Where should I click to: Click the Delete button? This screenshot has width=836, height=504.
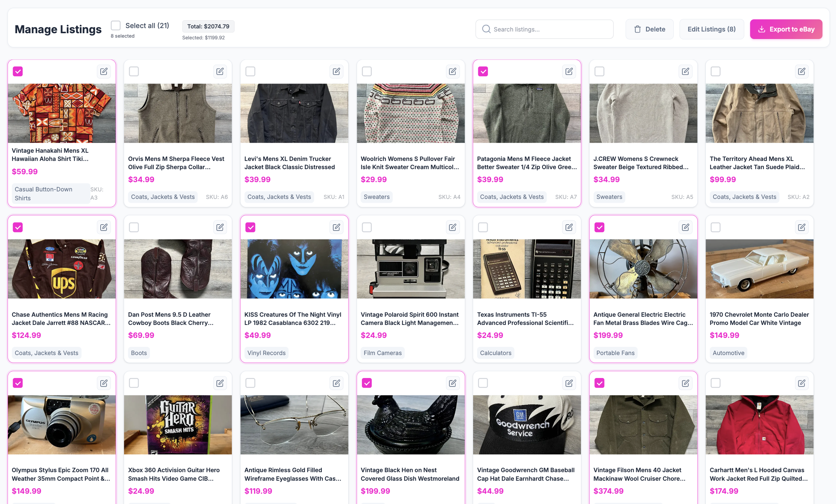point(649,29)
